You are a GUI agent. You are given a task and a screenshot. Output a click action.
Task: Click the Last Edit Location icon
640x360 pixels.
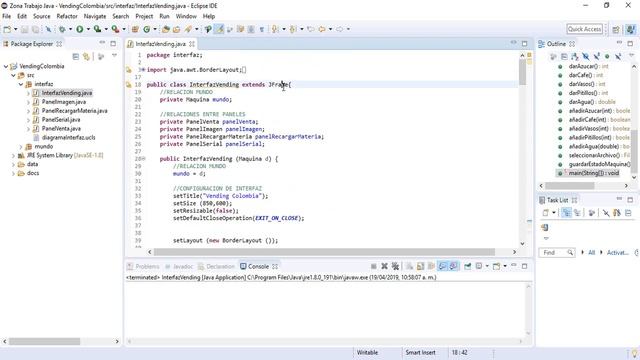pyautogui.click(x=311, y=29)
